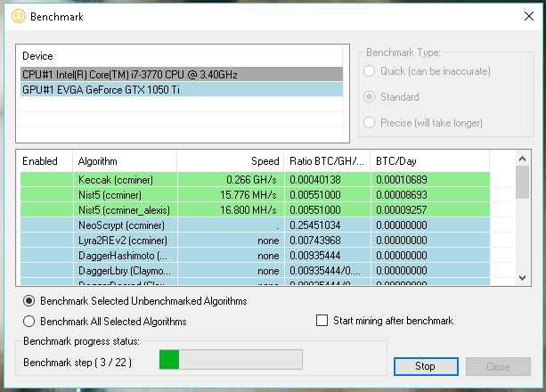Toggle Enabled cell for Keccak (ccminer)
Image resolution: width=546 pixels, height=392 pixels.
click(46, 180)
